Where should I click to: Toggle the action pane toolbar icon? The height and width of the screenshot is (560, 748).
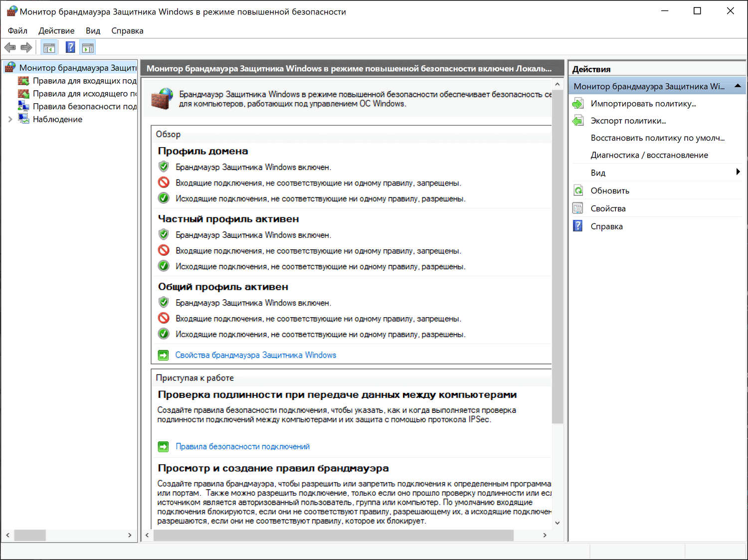(88, 48)
